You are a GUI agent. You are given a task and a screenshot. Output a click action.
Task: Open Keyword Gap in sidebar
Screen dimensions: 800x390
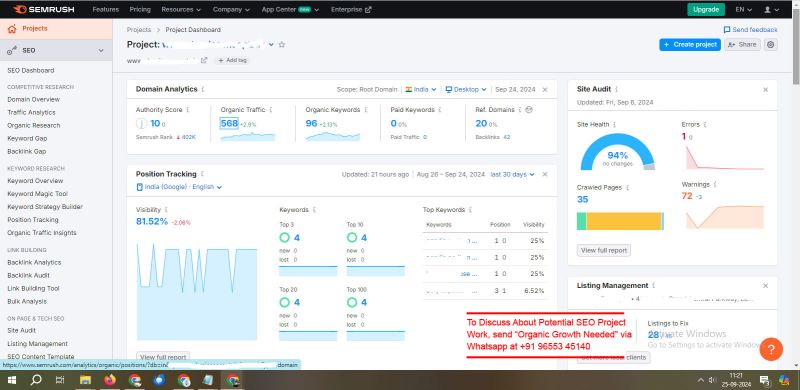tap(27, 138)
